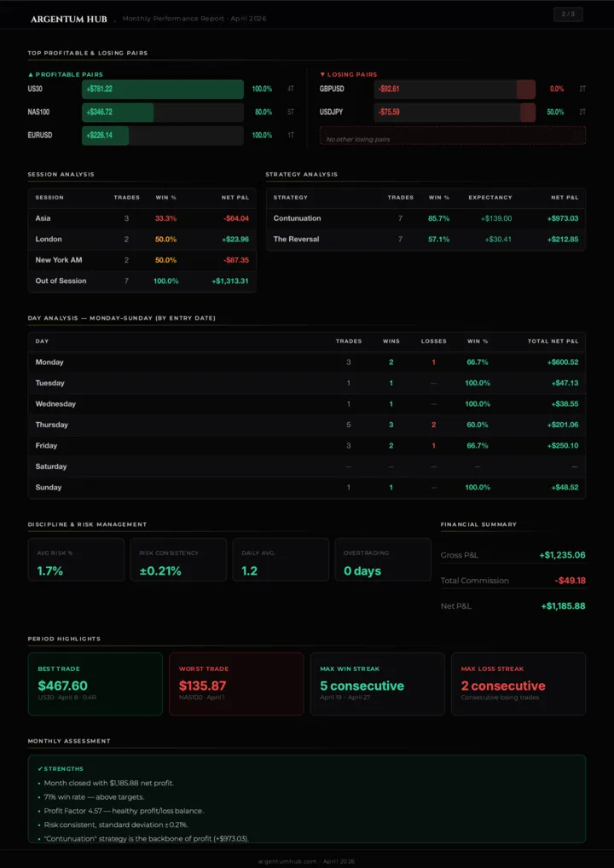Click The Reversal net P&L +$212.85
The width and height of the screenshot is (614, 868).
[563, 240]
